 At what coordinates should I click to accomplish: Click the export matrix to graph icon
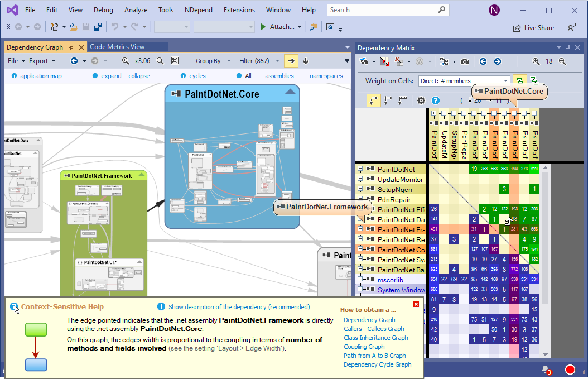click(444, 61)
